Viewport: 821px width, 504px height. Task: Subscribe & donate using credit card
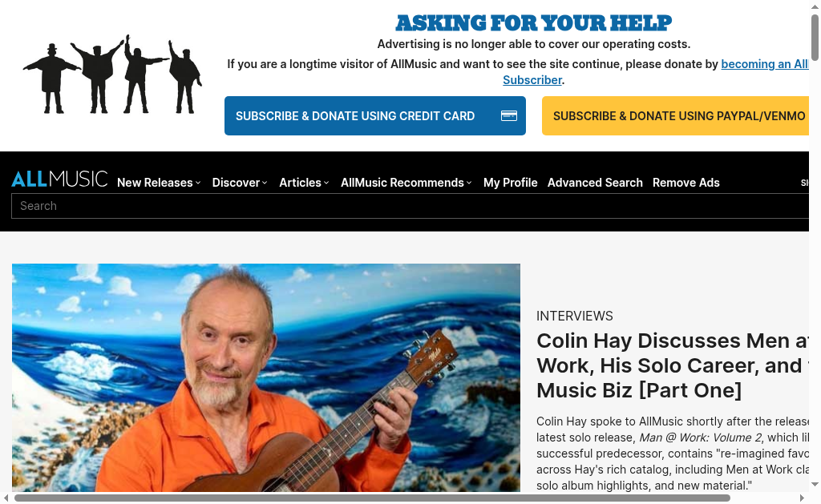click(375, 115)
